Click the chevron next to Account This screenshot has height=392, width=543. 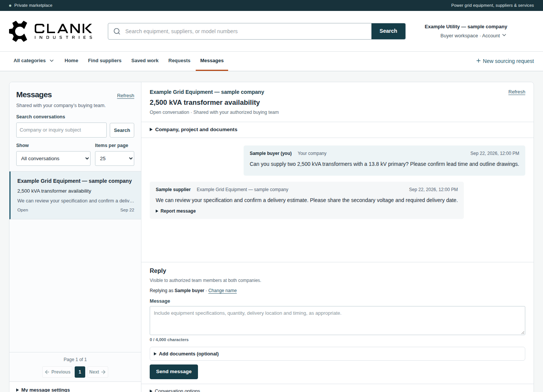pyautogui.click(x=504, y=35)
